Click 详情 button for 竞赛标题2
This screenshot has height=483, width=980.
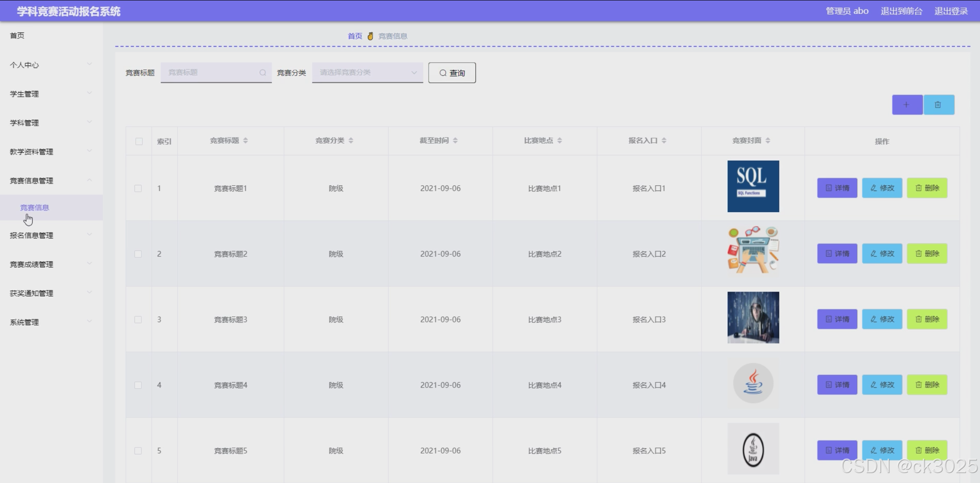pyautogui.click(x=837, y=253)
